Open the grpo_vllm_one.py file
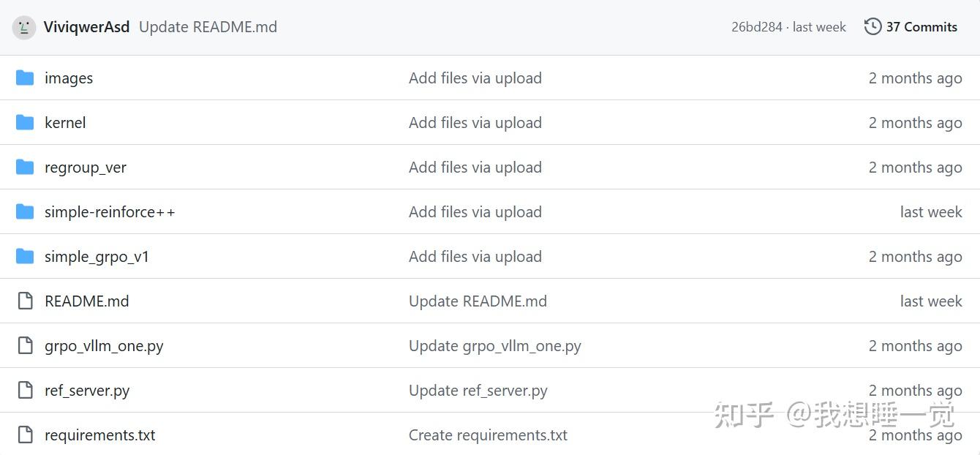Viewport: 980px width, 455px height. [x=104, y=345]
